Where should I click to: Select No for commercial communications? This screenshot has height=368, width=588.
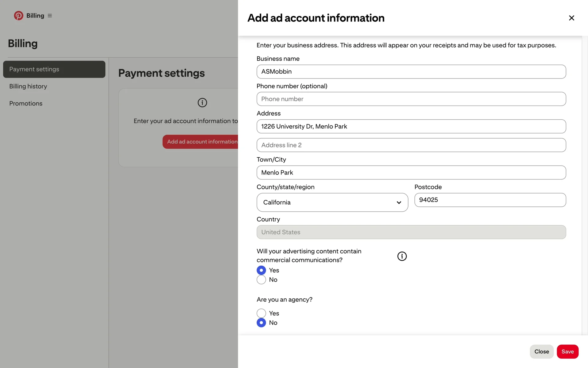coord(261,280)
